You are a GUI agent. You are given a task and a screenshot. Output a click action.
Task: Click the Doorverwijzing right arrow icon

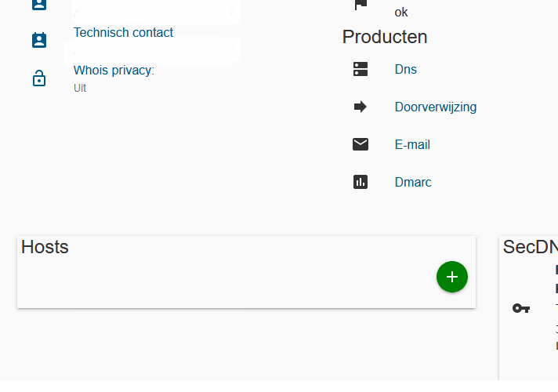click(x=361, y=107)
